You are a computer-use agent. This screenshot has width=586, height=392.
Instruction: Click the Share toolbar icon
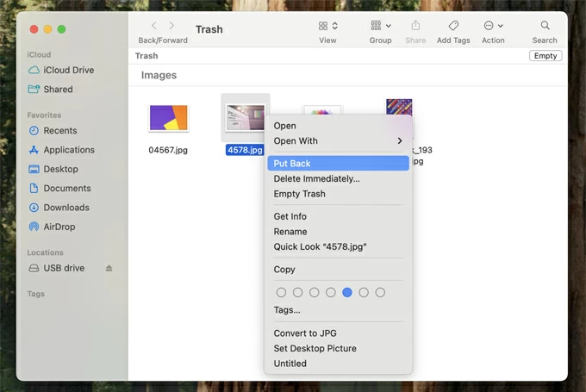(415, 27)
